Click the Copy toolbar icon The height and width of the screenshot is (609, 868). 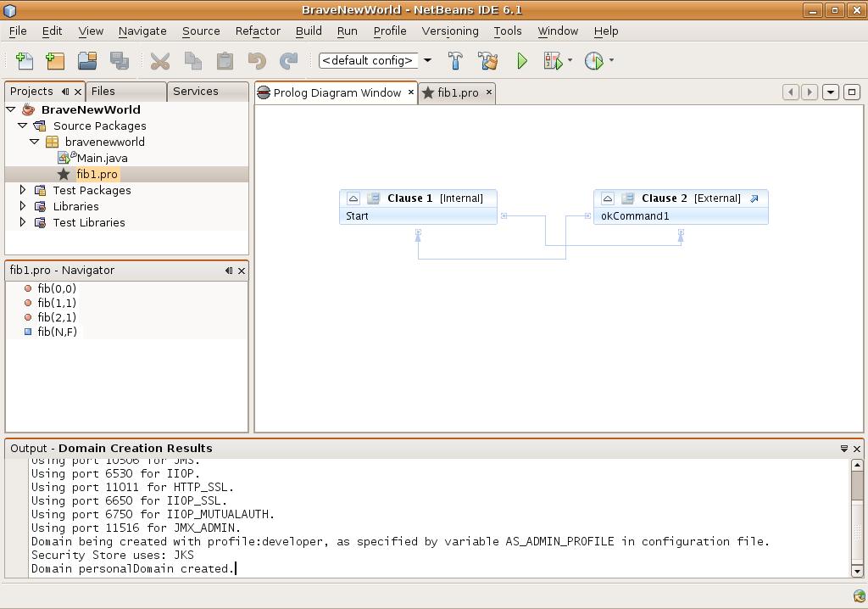coord(192,60)
